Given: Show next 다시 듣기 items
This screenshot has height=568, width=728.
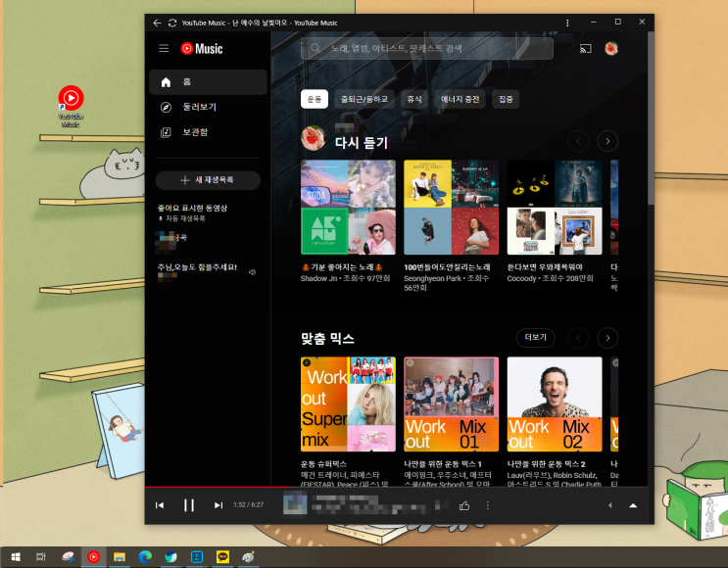Looking at the screenshot, I should [607, 141].
